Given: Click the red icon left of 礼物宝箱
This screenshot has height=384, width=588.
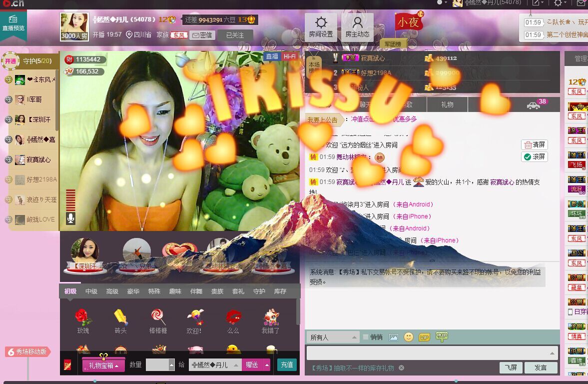Looking at the screenshot, I should click(67, 365).
